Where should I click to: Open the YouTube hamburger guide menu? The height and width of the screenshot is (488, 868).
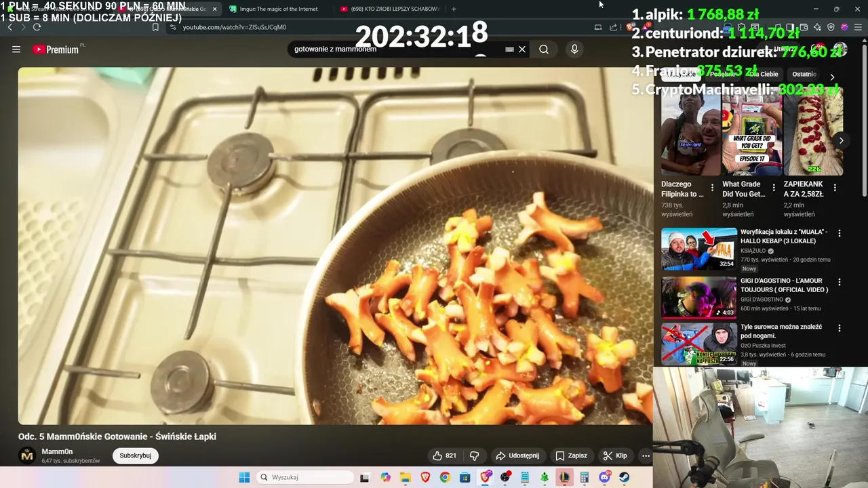(x=16, y=49)
